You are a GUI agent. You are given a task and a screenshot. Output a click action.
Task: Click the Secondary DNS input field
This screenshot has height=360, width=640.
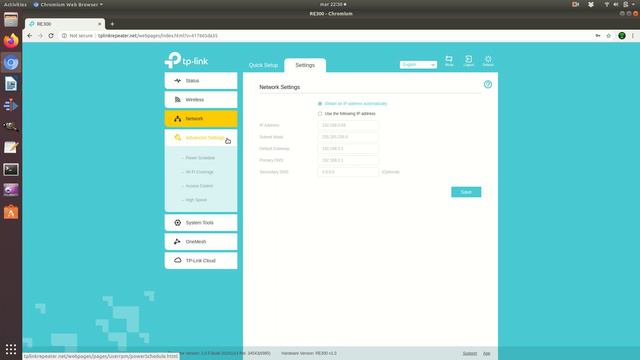pyautogui.click(x=348, y=172)
